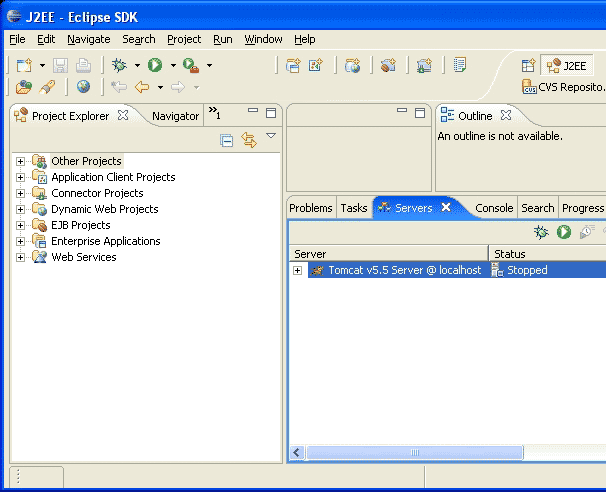Viewport: 606px width, 492px height.
Task: Open the Edit menu
Action: click(x=46, y=39)
